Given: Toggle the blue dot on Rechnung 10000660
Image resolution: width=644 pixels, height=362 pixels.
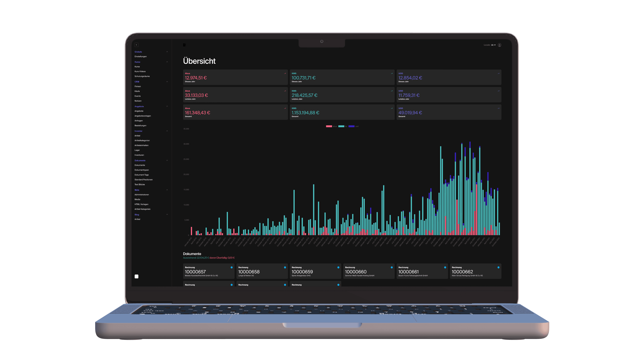Looking at the screenshot, I should pos(392,268).
